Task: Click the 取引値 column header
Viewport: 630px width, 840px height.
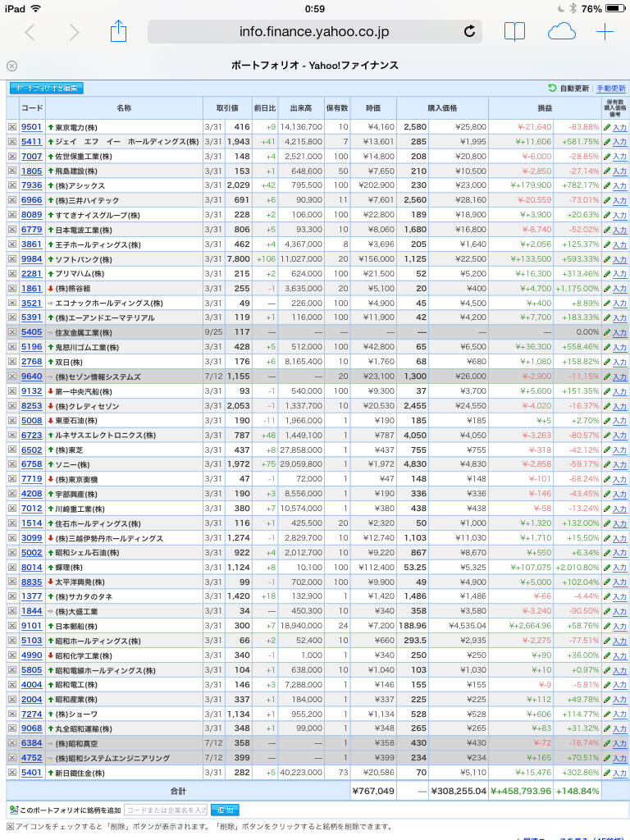Action: pyautogui.click(x=227, y=108)
